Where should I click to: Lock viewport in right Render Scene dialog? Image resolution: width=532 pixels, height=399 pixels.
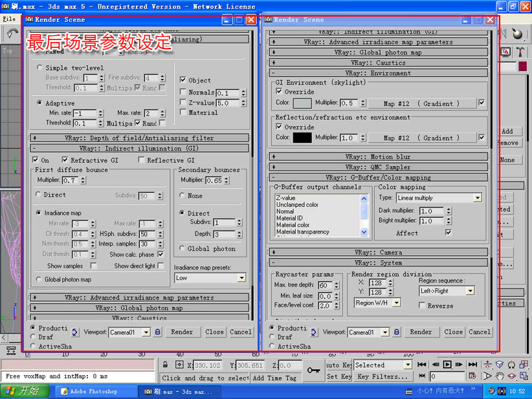(x=397, y=332)
